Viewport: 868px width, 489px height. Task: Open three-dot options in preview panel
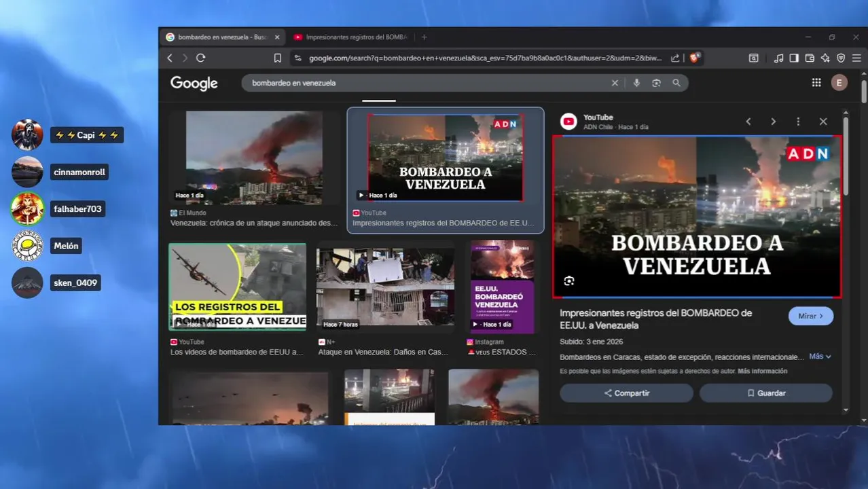pos(798,122)
